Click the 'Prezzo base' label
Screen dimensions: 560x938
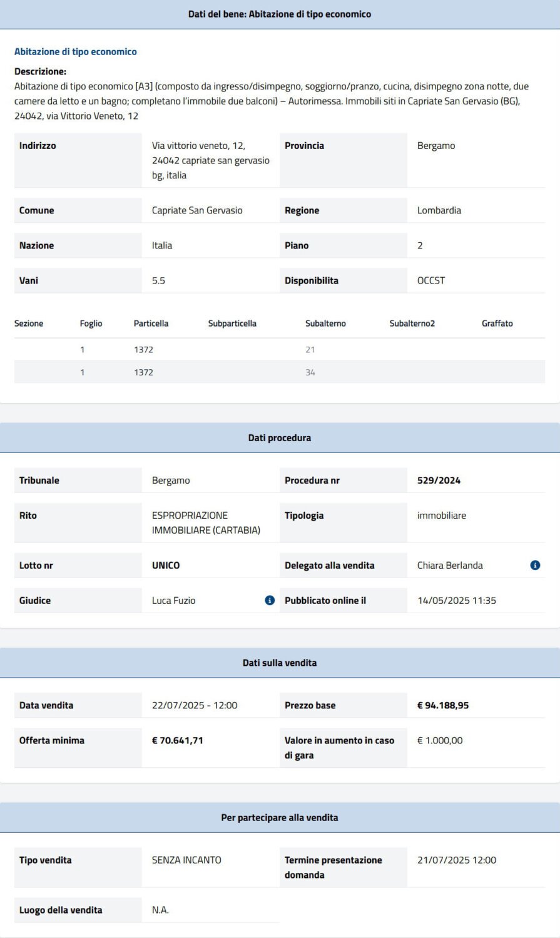tap(310, 705)
